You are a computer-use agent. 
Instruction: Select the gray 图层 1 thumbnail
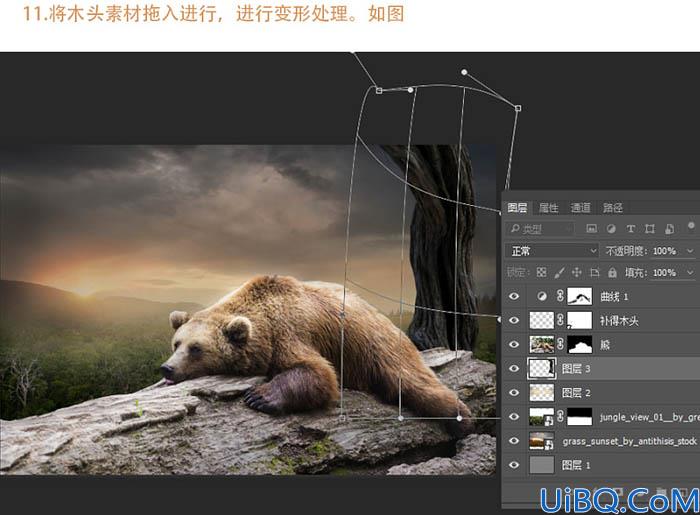542,465
